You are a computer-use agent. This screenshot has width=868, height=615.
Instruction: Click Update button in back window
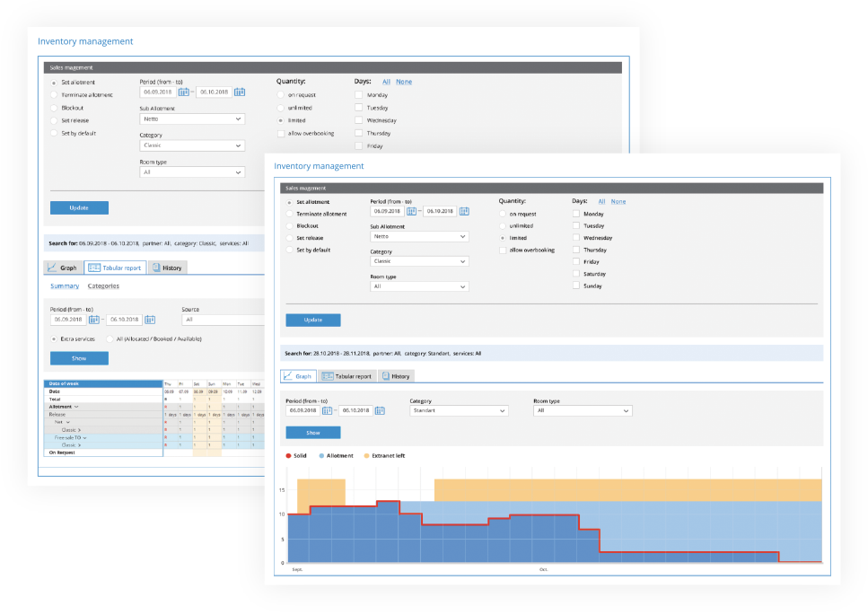pos(79,207)
